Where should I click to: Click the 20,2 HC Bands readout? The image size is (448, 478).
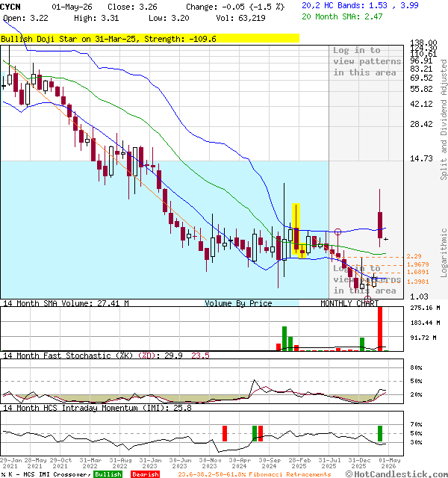[x=360, y=5]
